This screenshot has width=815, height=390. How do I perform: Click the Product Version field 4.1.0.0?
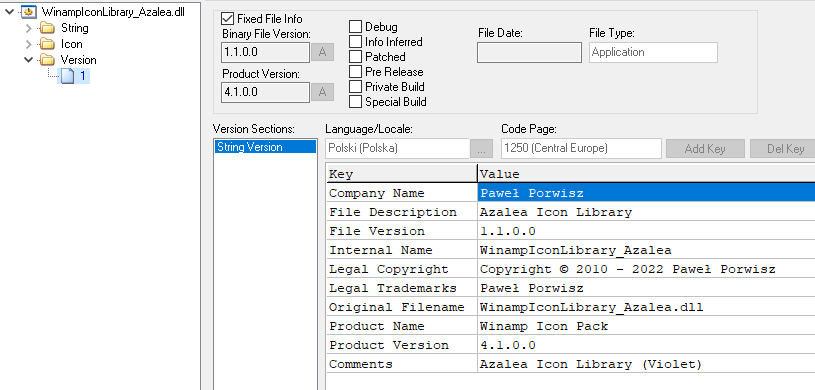(266, 93)
